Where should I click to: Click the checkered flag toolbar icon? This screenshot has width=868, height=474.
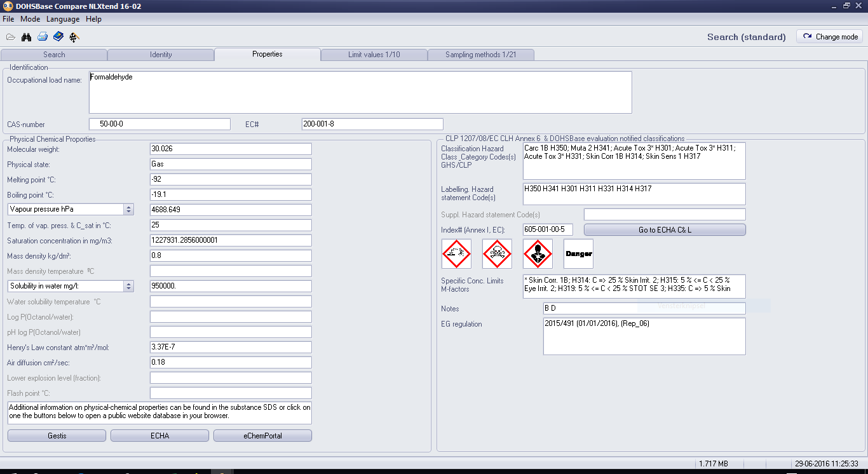pyautogui.click(x=74, y=37)
